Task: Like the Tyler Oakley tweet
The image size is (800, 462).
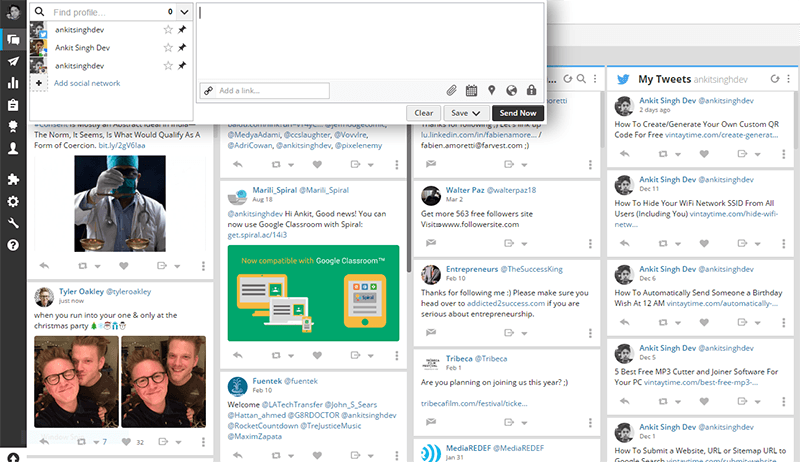Action: pyautogui.click(x=126, y=442)
